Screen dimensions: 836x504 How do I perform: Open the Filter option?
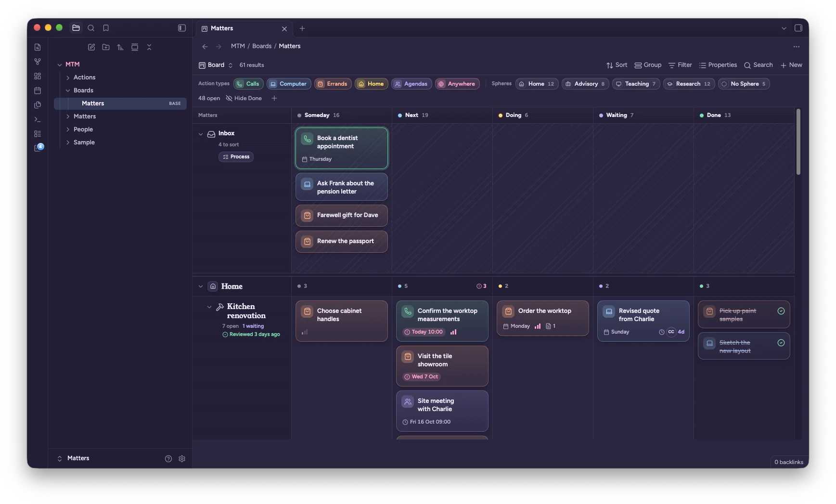680,65
